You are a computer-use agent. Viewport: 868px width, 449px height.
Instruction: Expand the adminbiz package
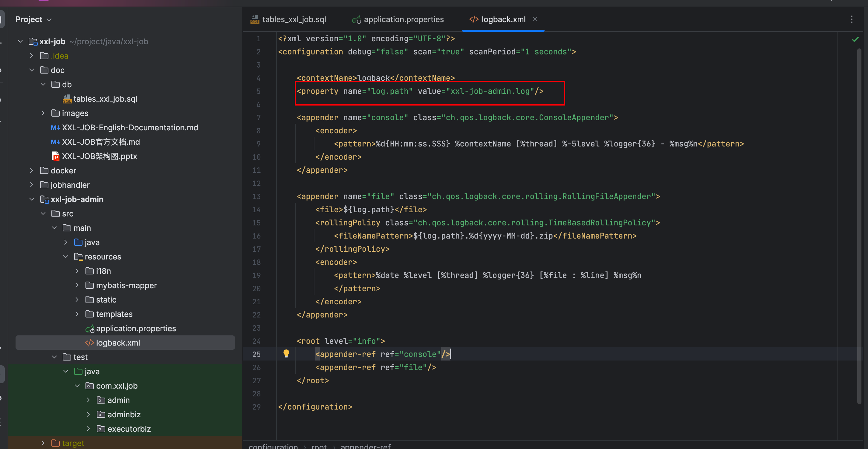pos(88,414)
